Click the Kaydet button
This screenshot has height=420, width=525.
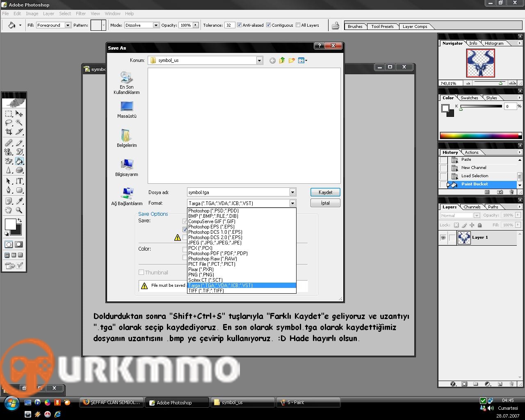[325, 192]
